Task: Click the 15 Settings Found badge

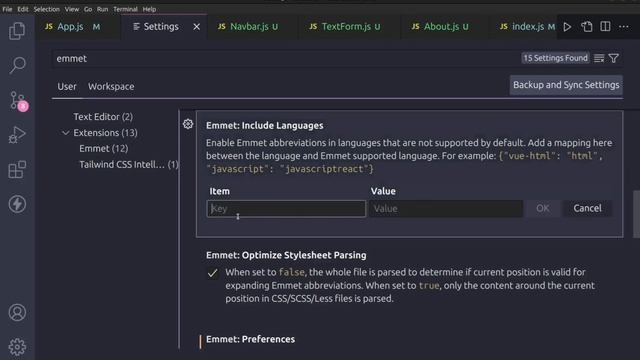Action: [x=556, y=58]
